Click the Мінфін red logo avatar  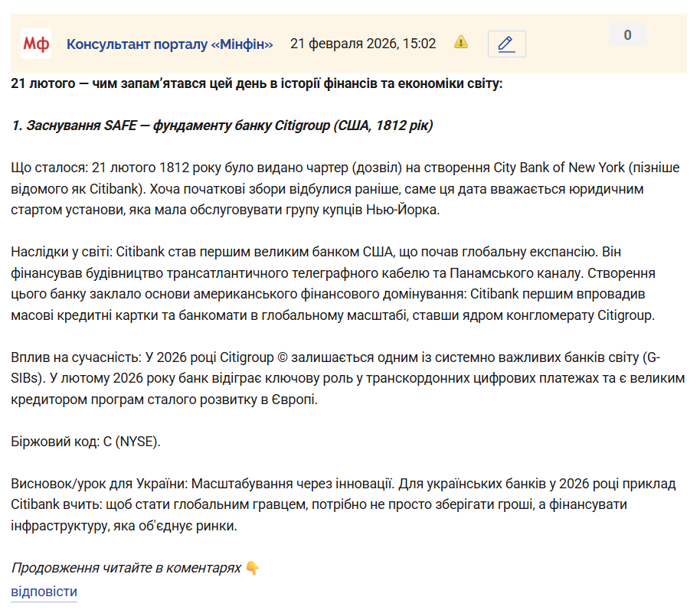click(36, 44)
